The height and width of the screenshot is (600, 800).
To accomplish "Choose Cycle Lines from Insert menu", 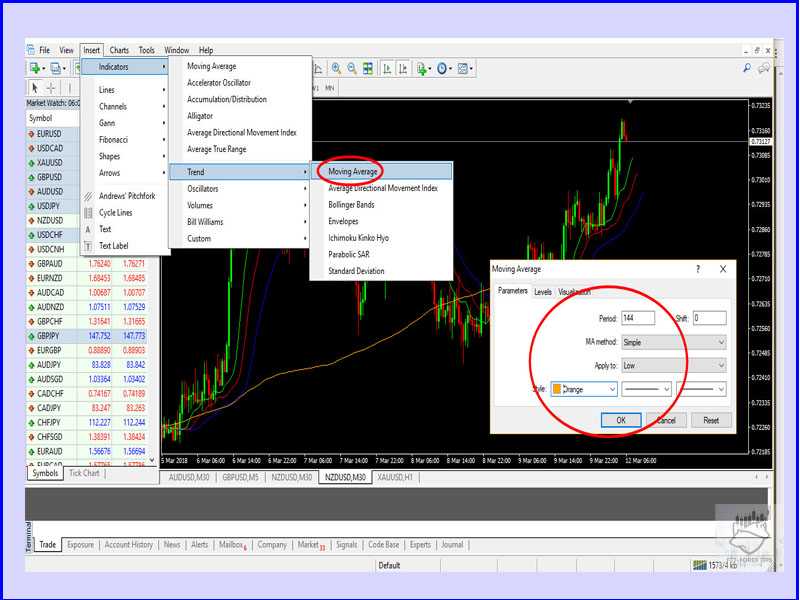I will tap(125, 213).
